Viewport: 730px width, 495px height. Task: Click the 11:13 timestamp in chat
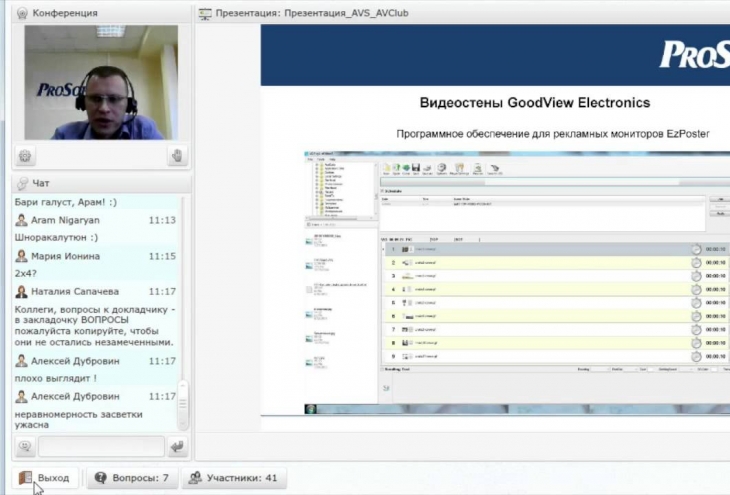tap(162, 220)
